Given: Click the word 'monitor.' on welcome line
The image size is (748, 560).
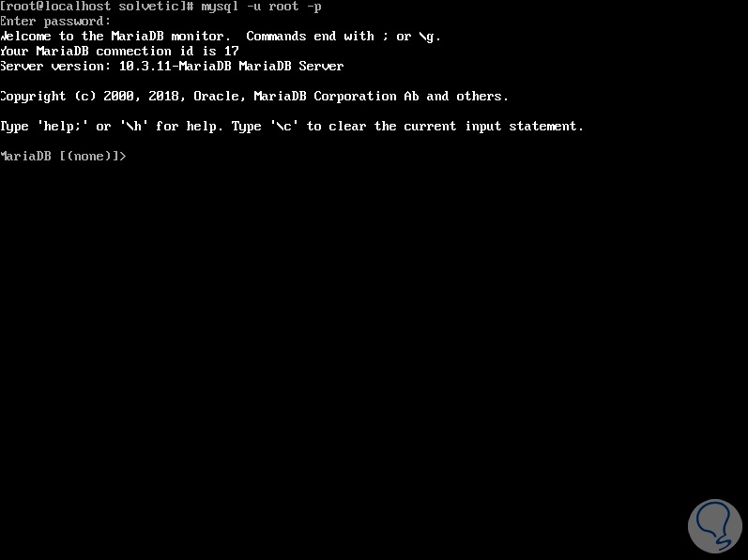Looking at the screenshot, I should tap(201, 37).
